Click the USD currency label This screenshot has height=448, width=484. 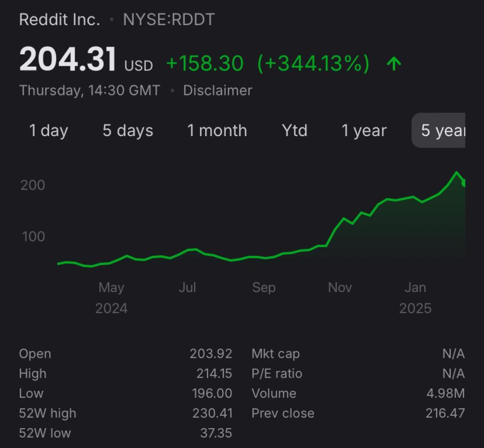click(138, 66)
